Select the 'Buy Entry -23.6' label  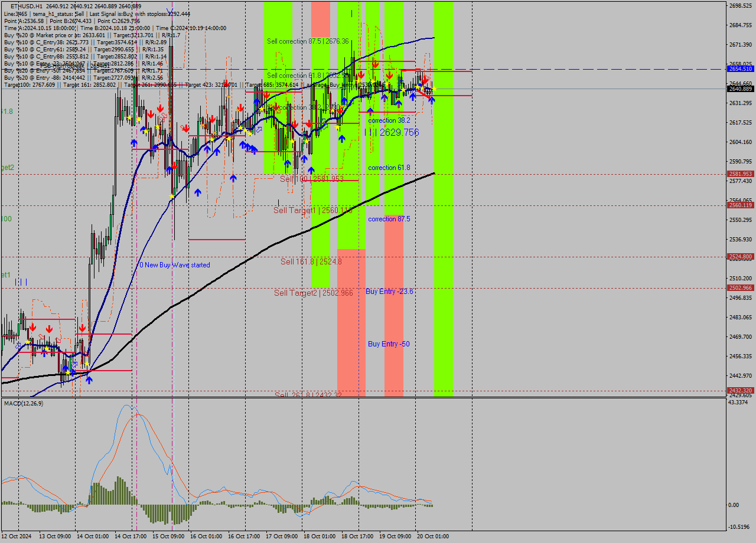[389, 292]
